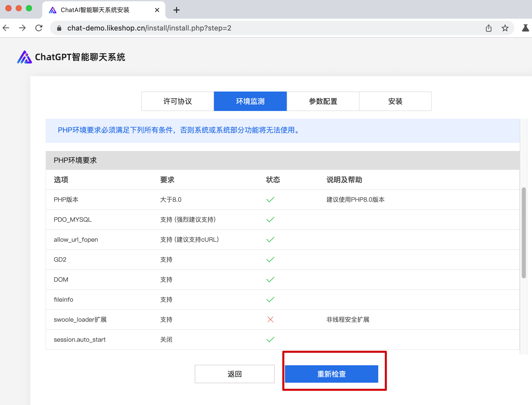Select the ChatAI智能聊天系统安装 browser tab
532x405 pixels.
pos(104,10)
